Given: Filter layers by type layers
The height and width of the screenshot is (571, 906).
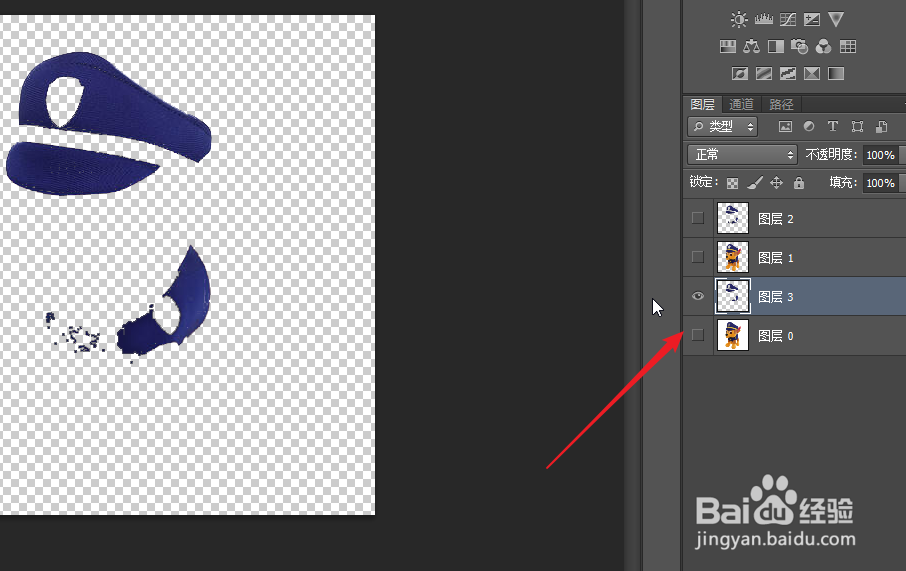Looking at the screenshot, I should pos(833,126).
